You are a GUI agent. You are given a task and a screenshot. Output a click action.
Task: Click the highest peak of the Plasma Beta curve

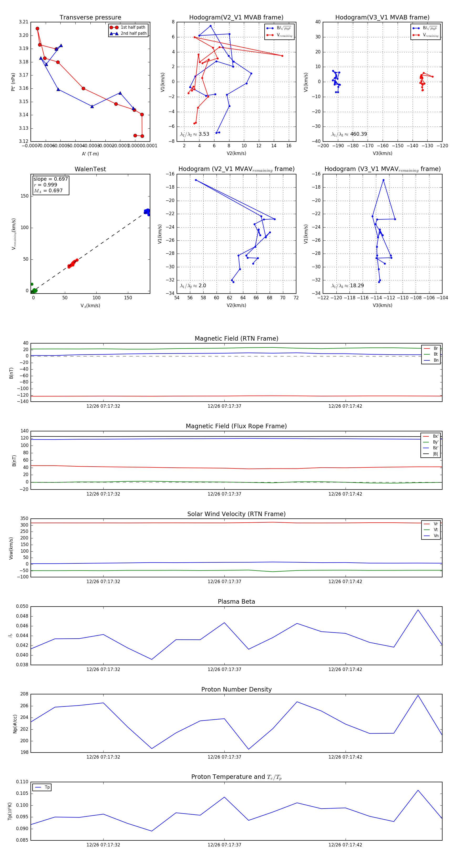coord(418,610)
